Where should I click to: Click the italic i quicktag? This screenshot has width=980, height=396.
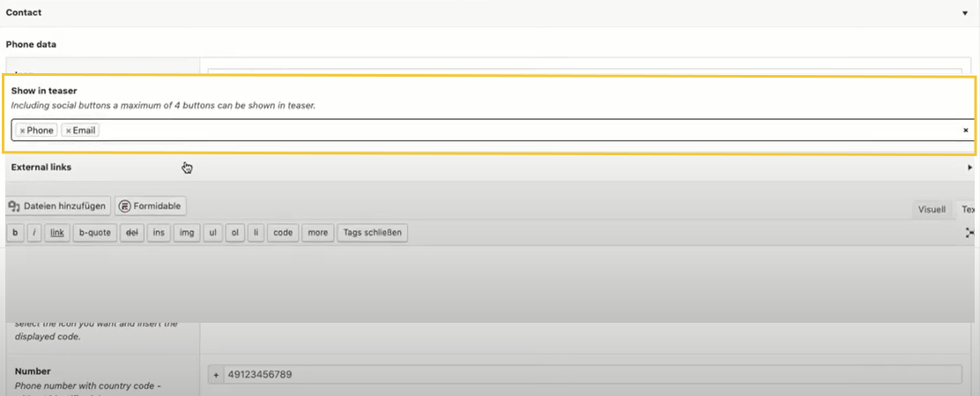tap(34, 233)
